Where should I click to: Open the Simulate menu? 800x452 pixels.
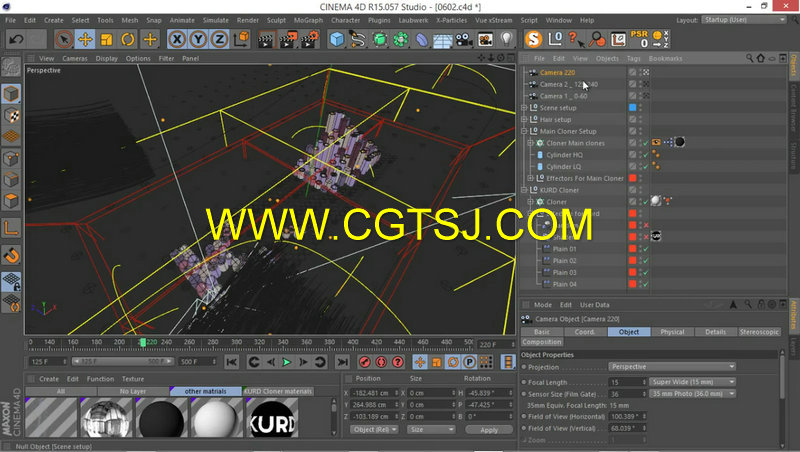pyautogui.click(x=216, y=20)
